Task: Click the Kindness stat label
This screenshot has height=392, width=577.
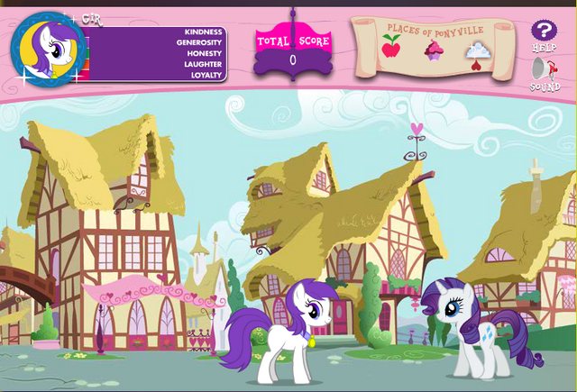Action: 203,32
